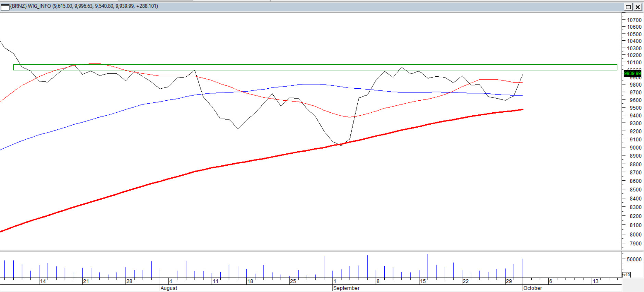Viewport: 644px width, 292px height.
Task: Close the WIG_INFO chart window
Action: pos(637,7)
